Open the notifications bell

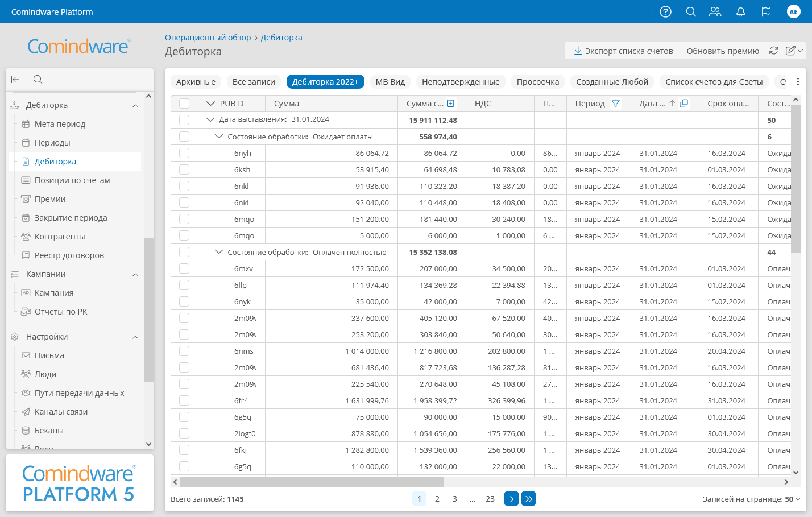coord(740,11)
